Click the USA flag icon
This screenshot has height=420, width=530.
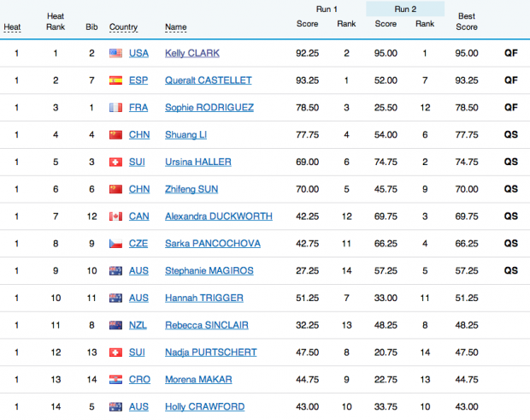(x=116, y=53)
